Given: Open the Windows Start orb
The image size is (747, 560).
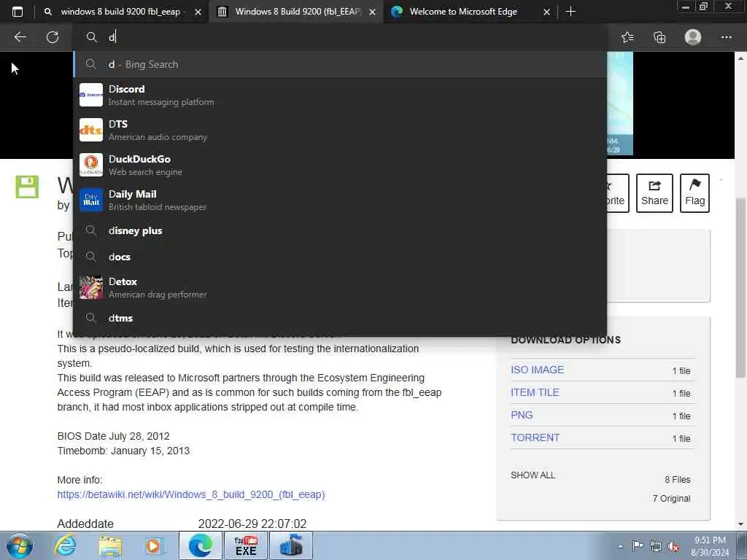Looking at the screenshot, I should (x=20, y=545).
